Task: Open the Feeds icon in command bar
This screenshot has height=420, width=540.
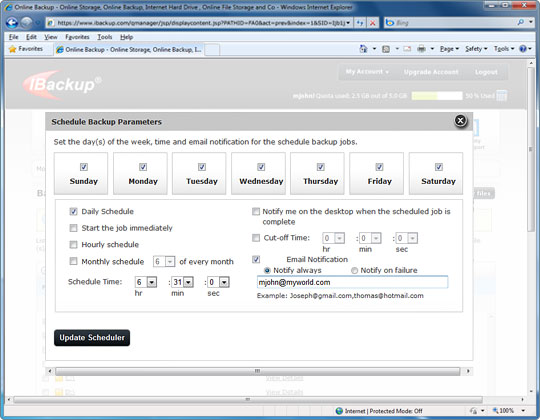Action: click(386, 49)
